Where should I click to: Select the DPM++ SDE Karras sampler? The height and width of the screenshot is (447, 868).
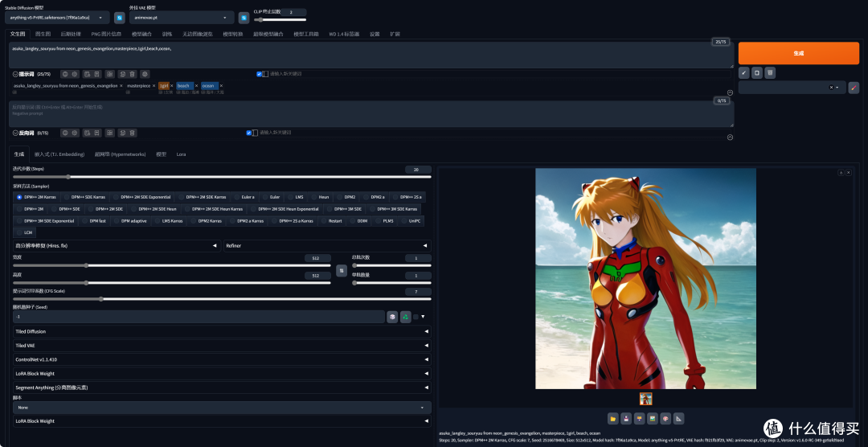(84, 197)
